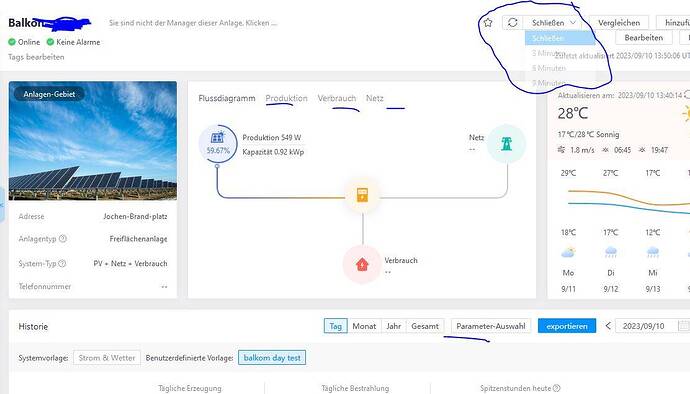Screen dimensions: 690x394
Task: Click the Netz power tower icon
Action: coord(506,144)
